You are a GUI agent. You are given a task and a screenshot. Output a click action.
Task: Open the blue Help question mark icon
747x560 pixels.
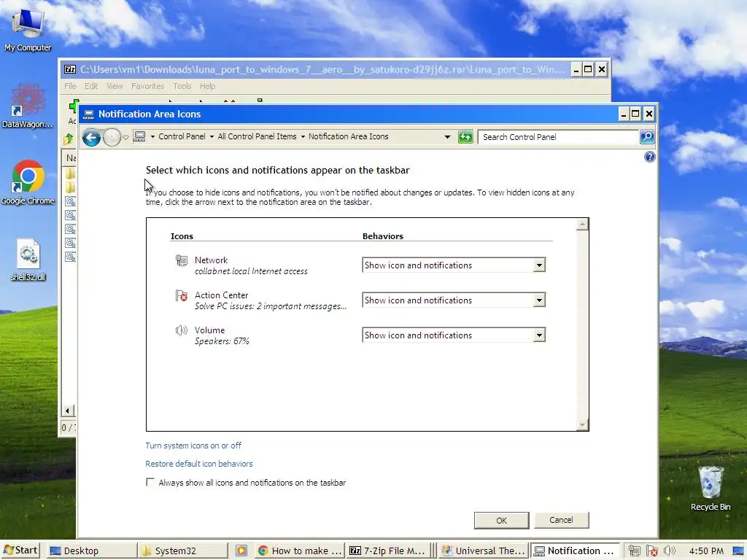point(649,157)
